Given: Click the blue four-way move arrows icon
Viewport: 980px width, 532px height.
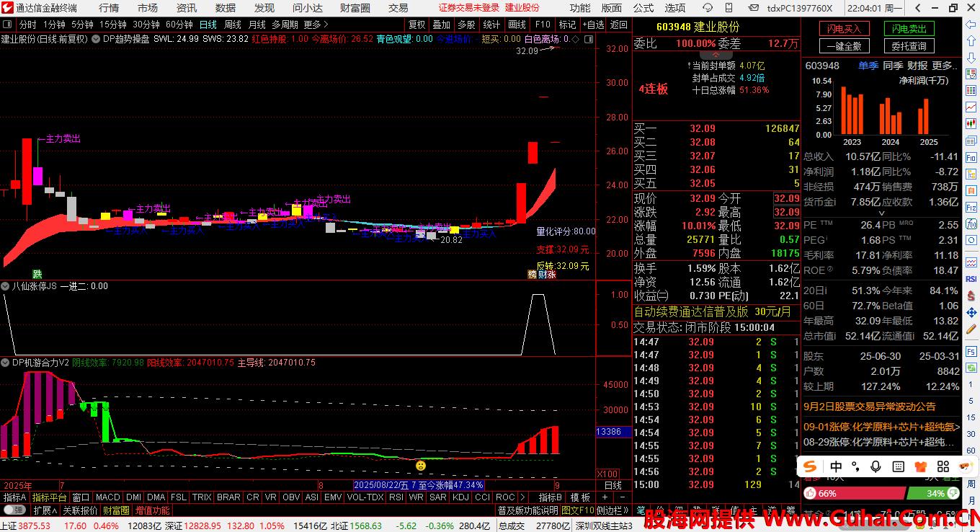Looking at the screenshot, I should tap(971, 313).
